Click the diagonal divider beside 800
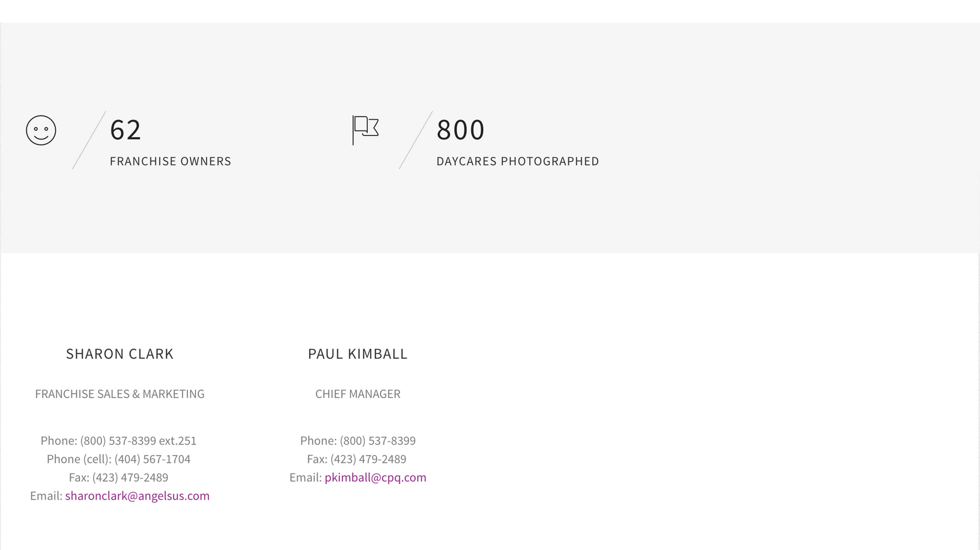 (415, 140)
